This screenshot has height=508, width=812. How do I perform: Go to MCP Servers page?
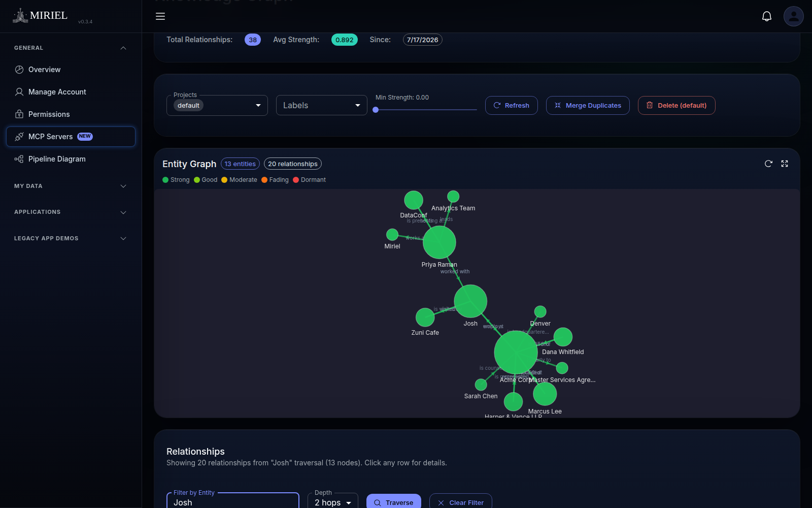click(71, 137)
